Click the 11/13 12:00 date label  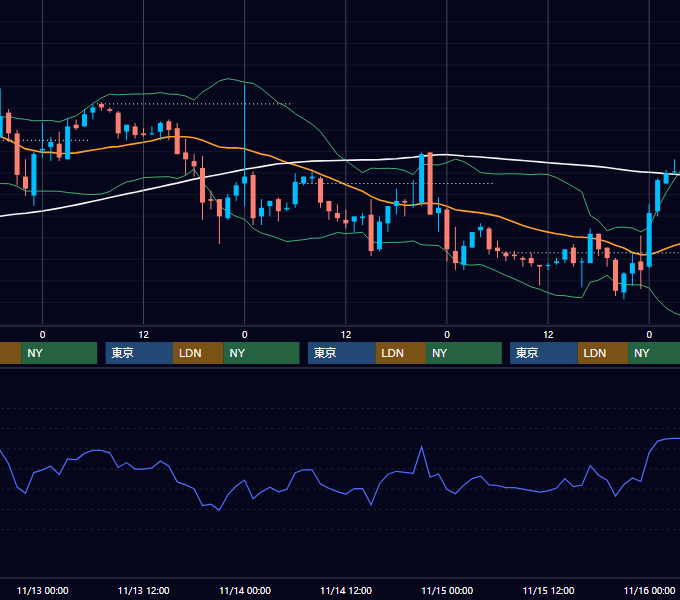(144, 590)
